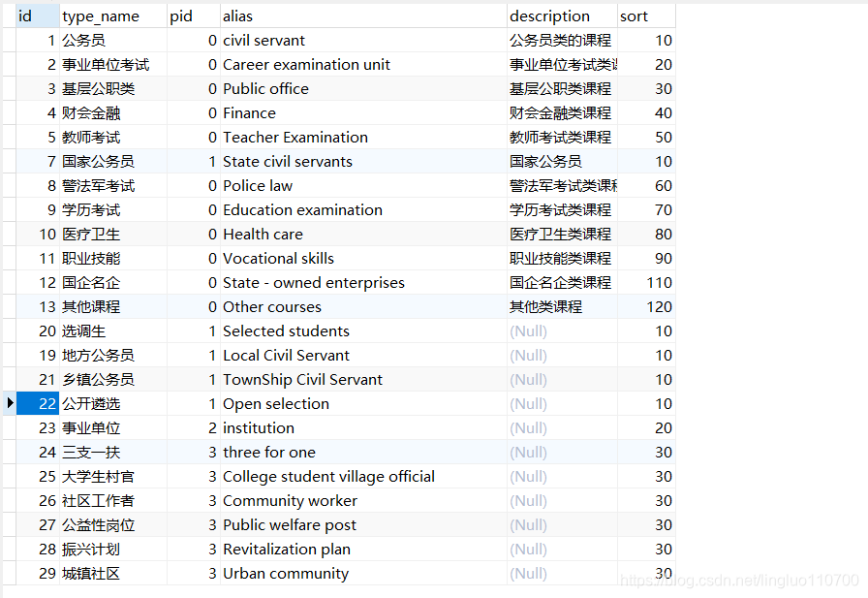This screenshot has height=598, width=868.
Task: Select the type_name cell '其他课程'
Action: (113, 306)
